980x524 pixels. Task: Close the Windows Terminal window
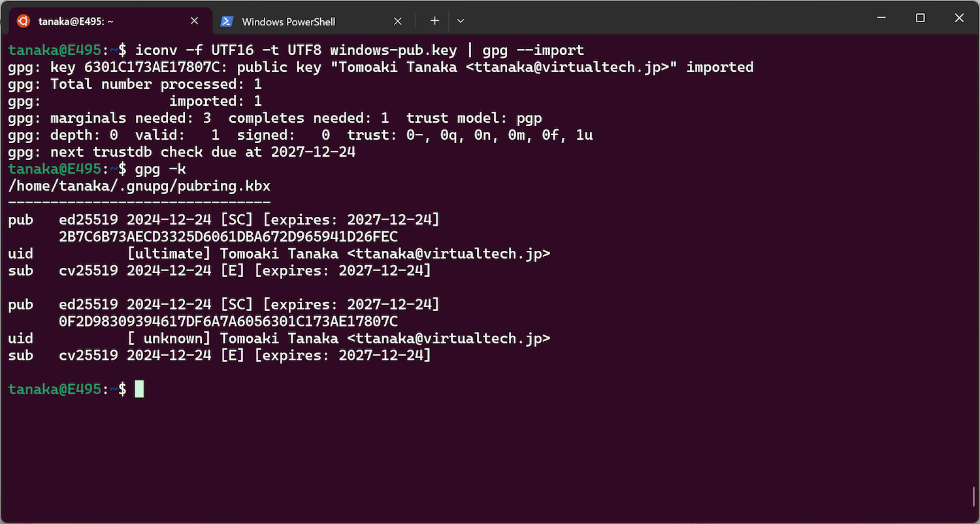tap(959, 18)
